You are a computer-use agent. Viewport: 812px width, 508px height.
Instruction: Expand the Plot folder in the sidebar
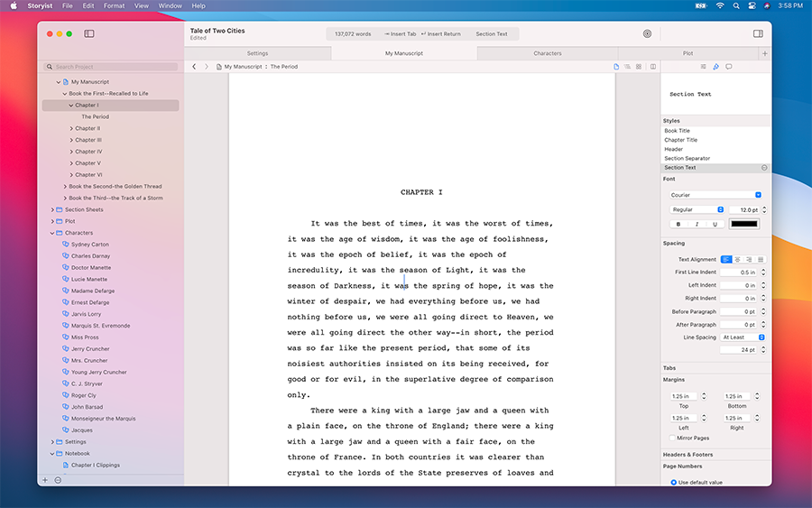[x=52, y=221]
